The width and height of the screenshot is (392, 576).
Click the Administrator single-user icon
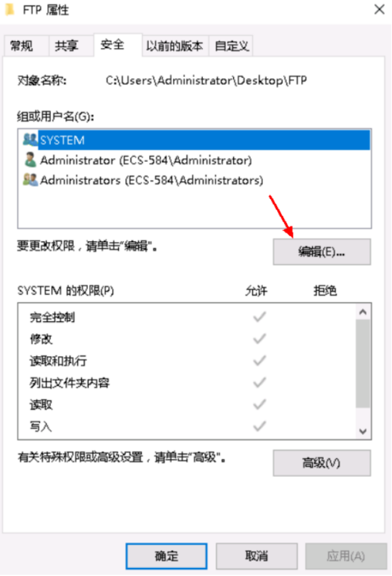[x=30, y=160]
